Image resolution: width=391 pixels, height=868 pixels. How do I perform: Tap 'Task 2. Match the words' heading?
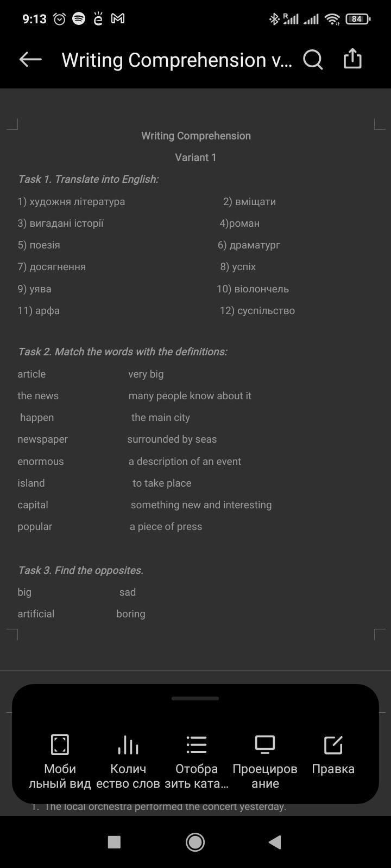click(122, 352)
